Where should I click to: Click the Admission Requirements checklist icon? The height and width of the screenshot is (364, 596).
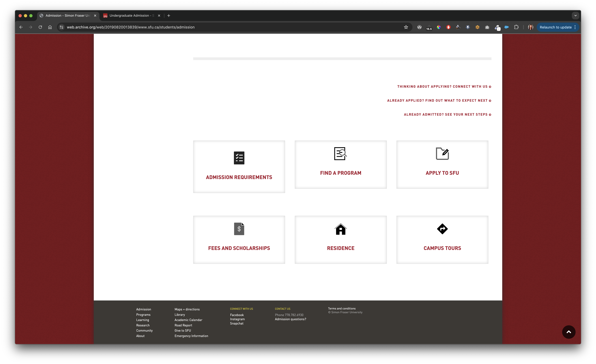pyautogui.click(x=239, y=158)
